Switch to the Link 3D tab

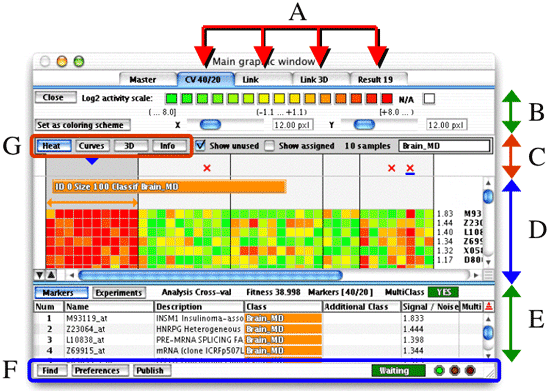314,80
